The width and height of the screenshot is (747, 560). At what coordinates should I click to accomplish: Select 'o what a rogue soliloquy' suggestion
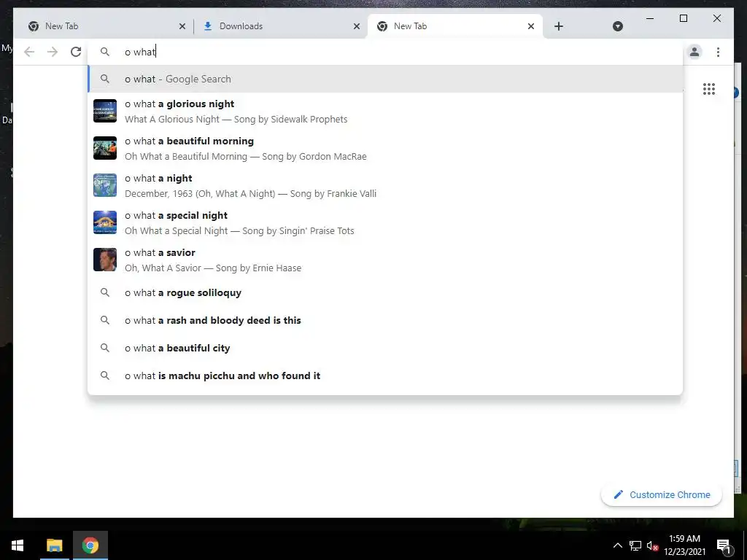coord(385,293)
